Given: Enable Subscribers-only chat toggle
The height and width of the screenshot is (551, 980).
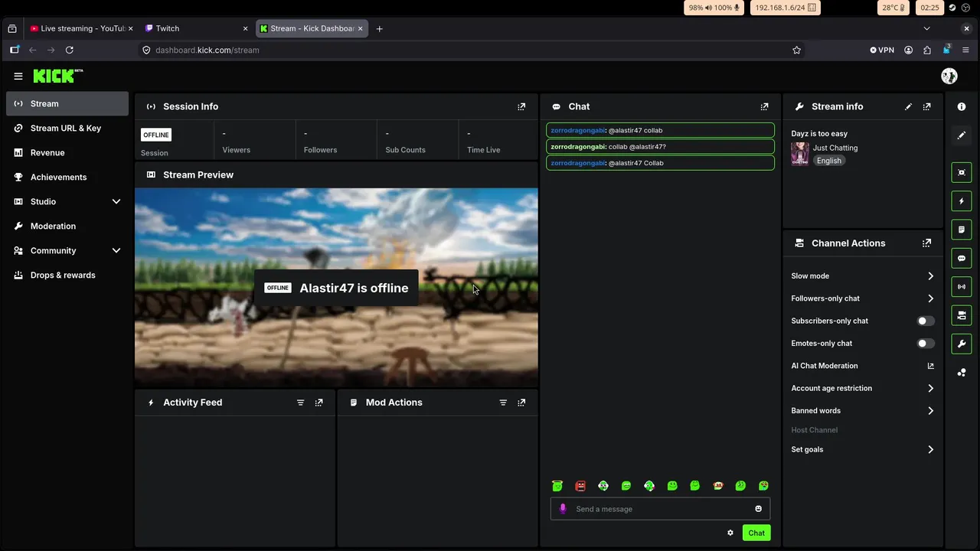Looking at the screenshot, I should pyautogui.click(x=926, y=321).
